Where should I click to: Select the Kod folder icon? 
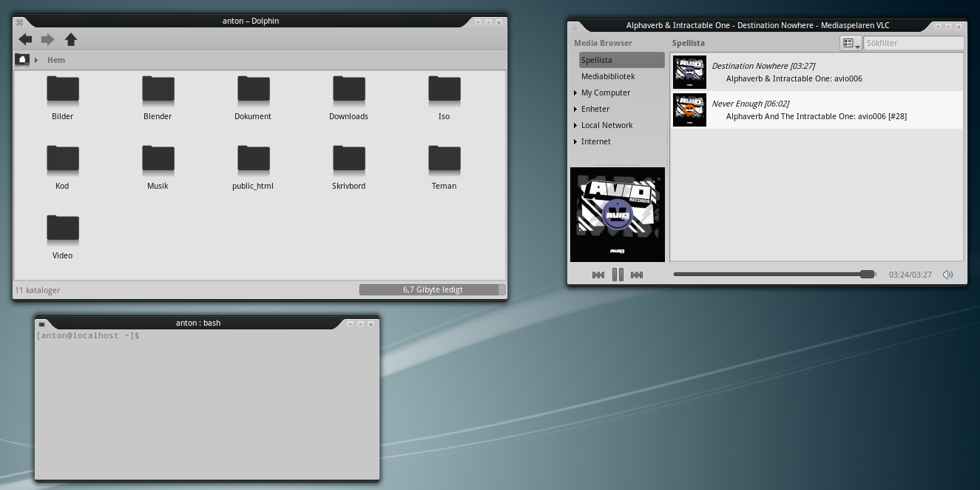coord(63,159)
